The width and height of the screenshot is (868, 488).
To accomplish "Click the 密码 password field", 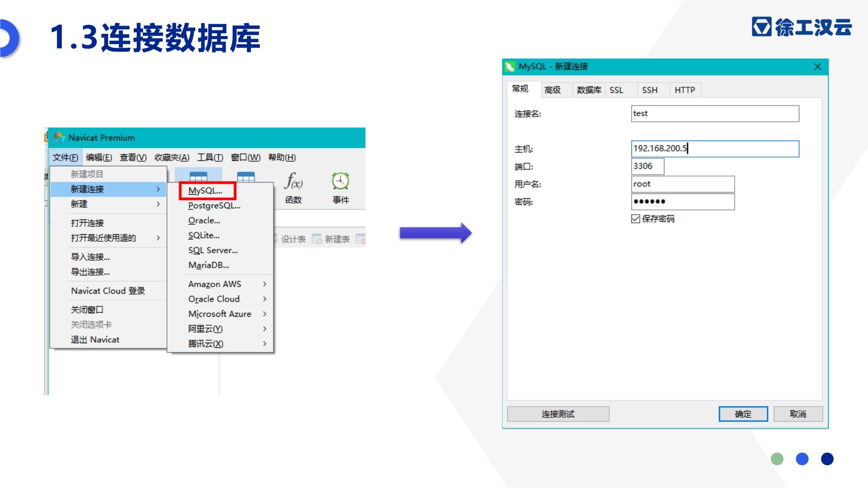I will pos(683,202).
